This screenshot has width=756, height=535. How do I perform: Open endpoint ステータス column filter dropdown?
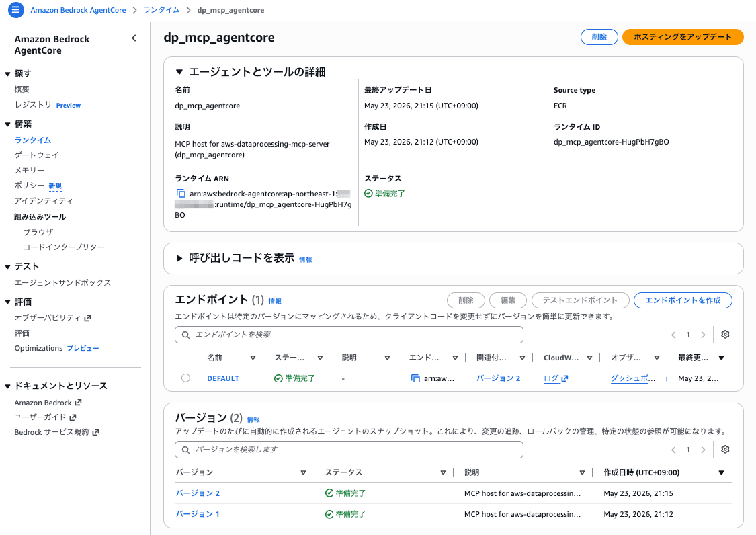(320, 358)
